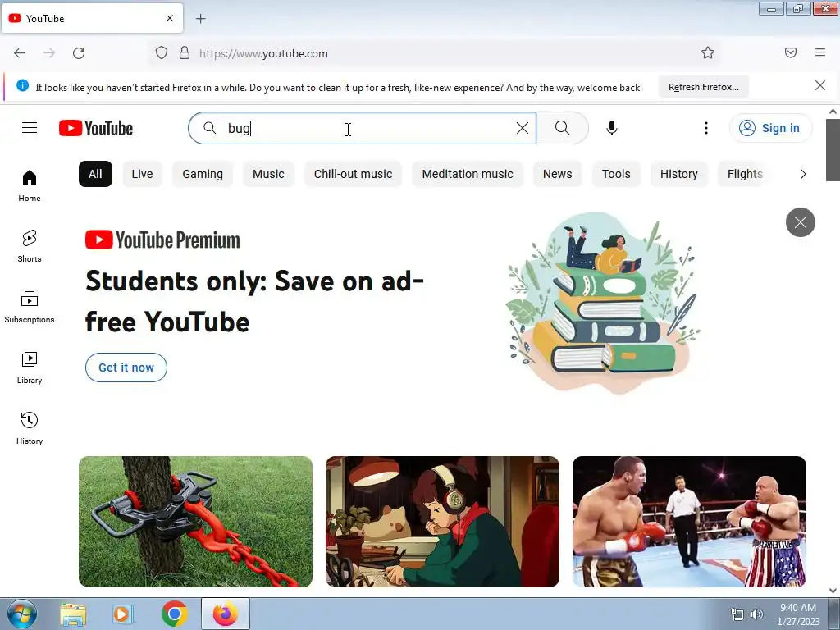Click the Firefox back arrow
Screen dimensions: 840x630
pyautogui.click(x=20, y=53)
